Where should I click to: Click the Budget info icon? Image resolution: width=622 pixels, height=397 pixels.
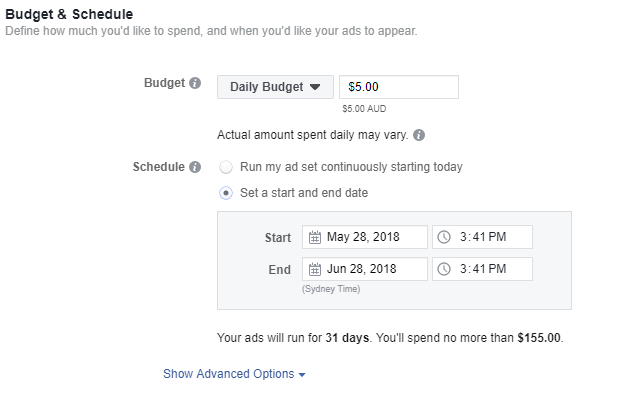pyautogui.click(x=195, y=83)
